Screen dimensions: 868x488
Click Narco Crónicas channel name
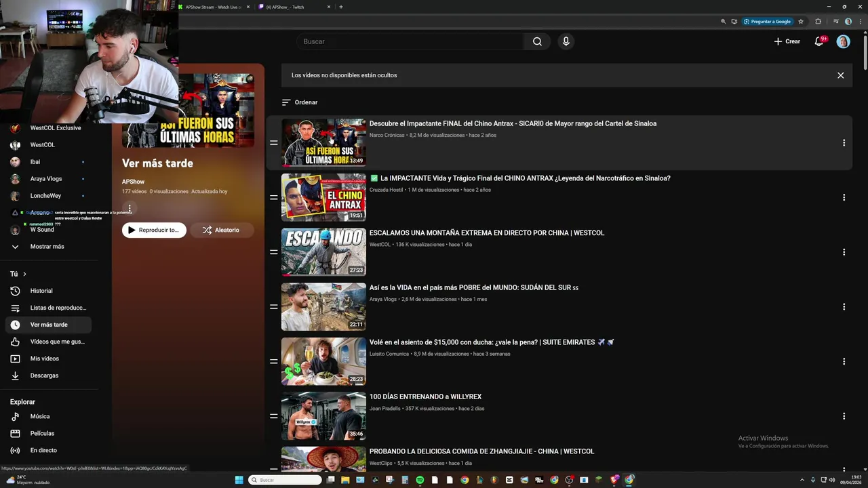tap(387, 136)
